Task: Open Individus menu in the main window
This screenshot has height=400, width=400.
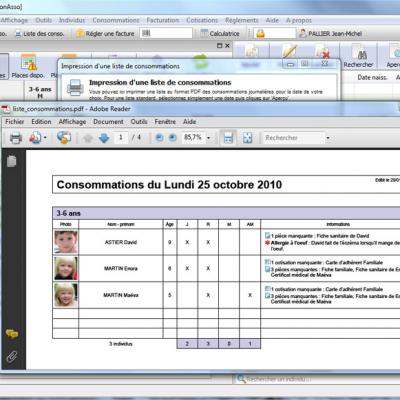Action: [72, 20]
